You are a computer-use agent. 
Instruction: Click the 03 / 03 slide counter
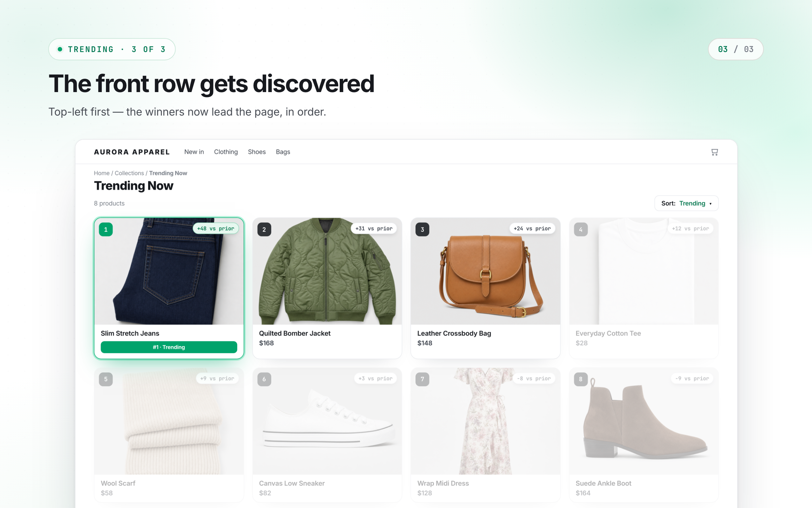pyautogui.click(x=736, y=49)
